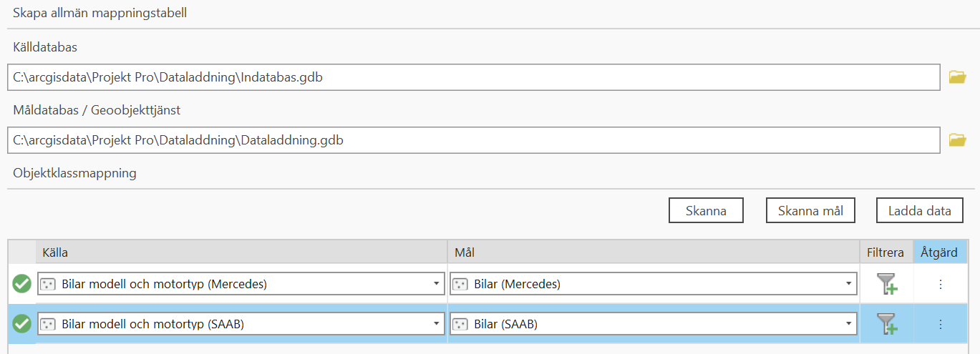
Task: Add filter for the SAAB row
Action: pos(887,324)
